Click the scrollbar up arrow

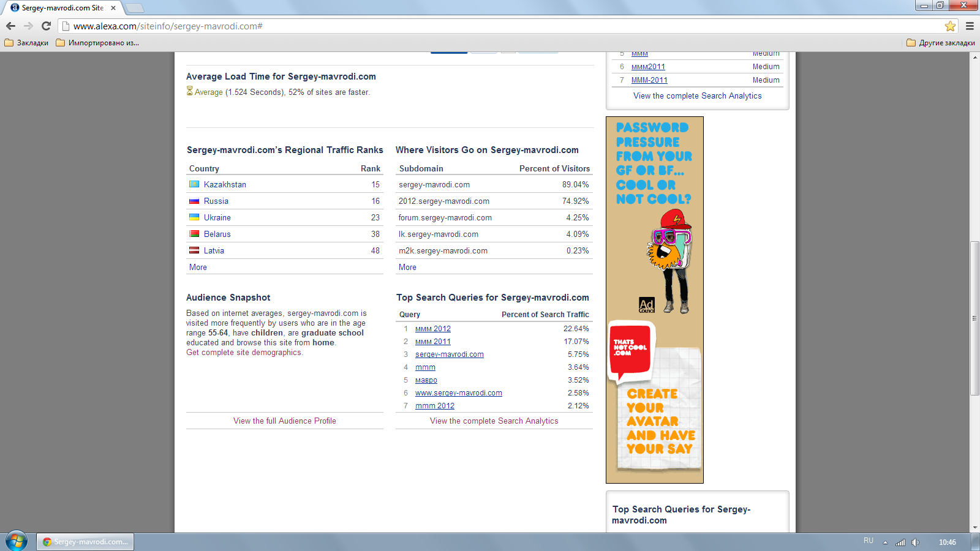(x=974, y=57)
